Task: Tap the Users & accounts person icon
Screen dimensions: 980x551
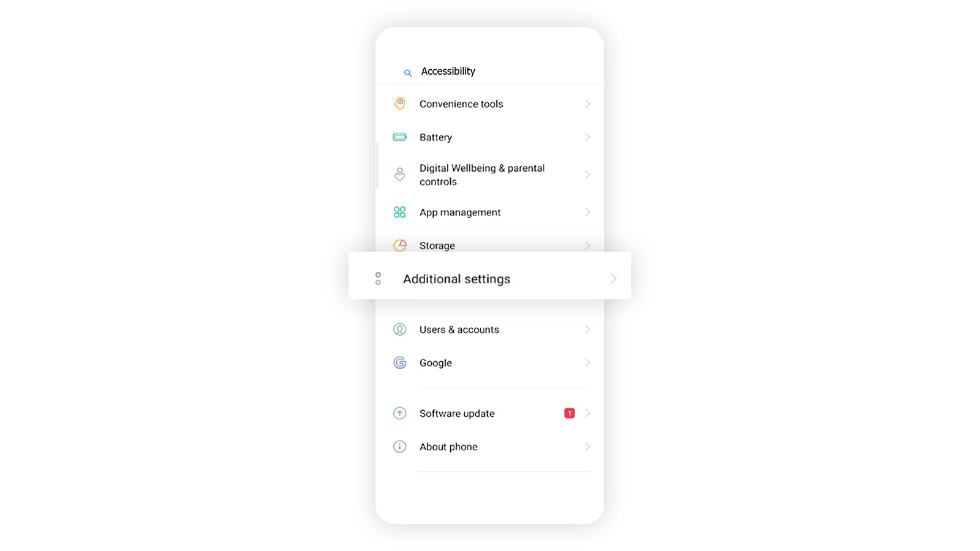Action: (399, 329)
